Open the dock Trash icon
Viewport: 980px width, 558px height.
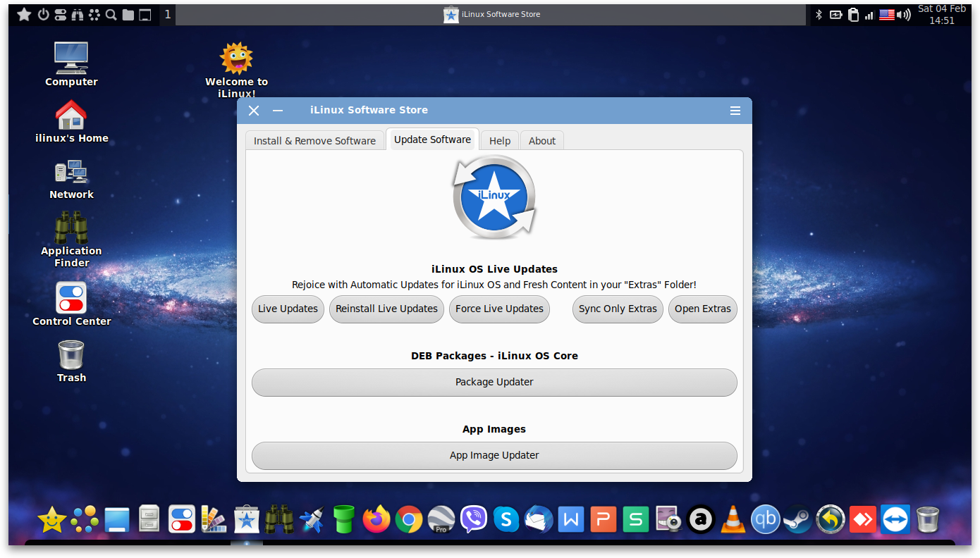click(928, 520)
